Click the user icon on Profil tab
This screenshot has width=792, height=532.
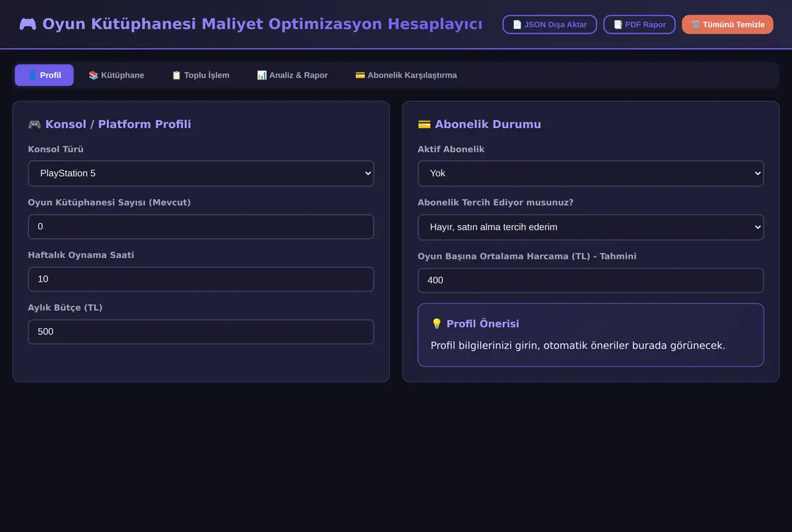coord(32,75)
